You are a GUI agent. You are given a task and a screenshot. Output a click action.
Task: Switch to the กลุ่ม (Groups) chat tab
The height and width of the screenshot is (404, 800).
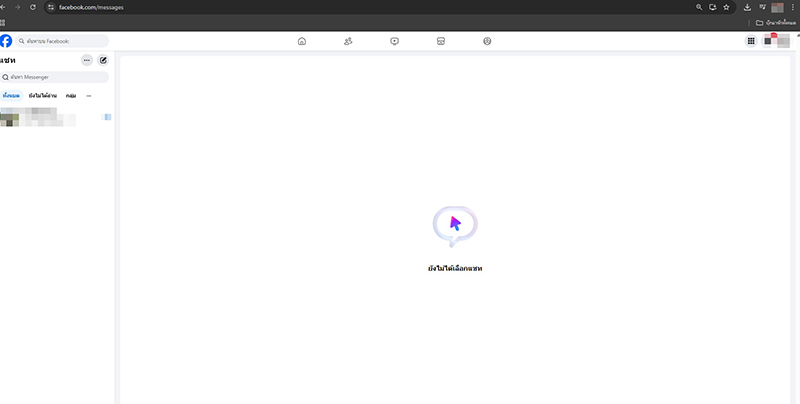[x=71, y=96]
